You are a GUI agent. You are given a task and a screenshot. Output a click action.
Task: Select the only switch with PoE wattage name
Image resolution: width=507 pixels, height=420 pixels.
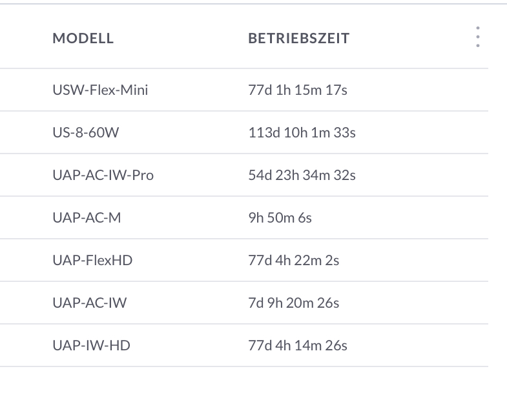point(86,133)
